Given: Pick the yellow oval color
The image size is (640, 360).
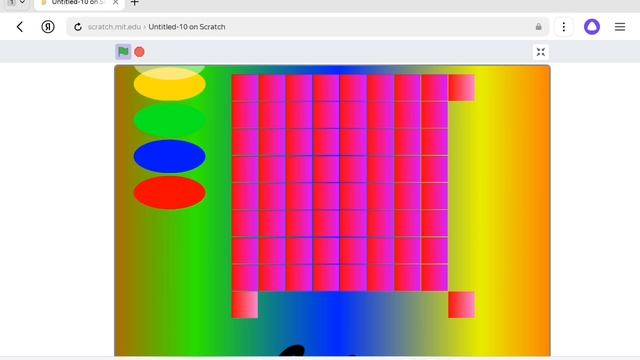Looking at the screenshot, I should coord(169,85).
